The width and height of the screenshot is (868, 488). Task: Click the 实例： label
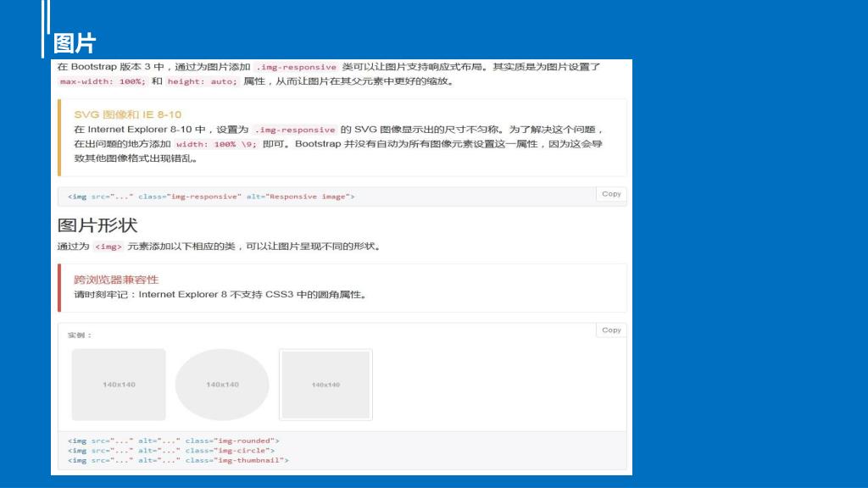coord(80,335)
